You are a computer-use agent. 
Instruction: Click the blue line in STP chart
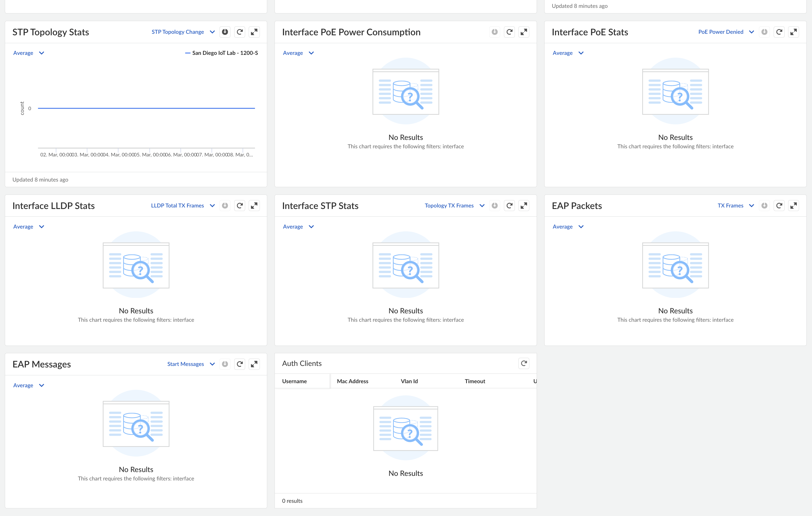pos(146,108)
